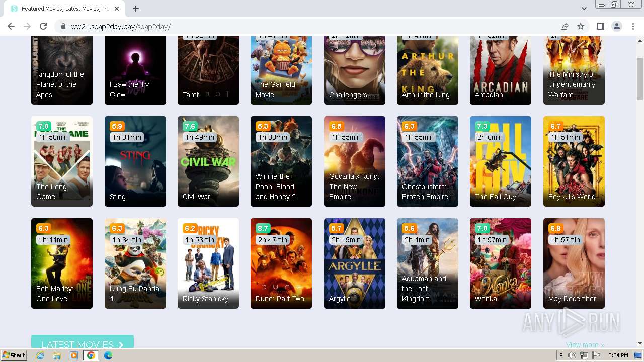Screen dimensions: 644x362
Task: Close the Featured Movies tab
Action: pos(117,9)
